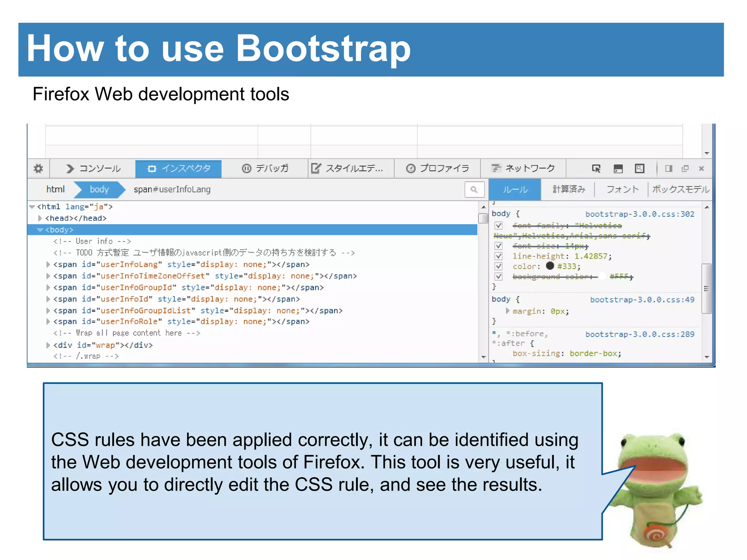The image size is (747, 560).
Task: Select the <!-- Wrap all page content here --> comment
Action: click(x=127, y=333)
